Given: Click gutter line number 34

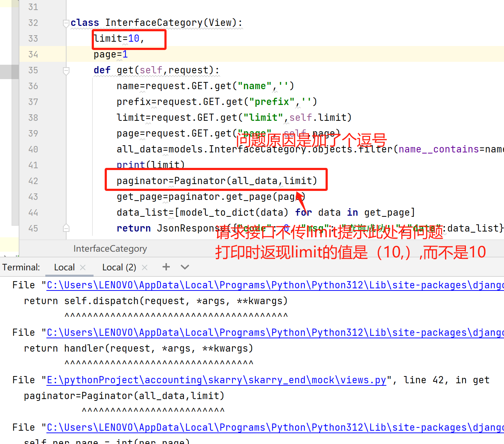Looking at the screenshot, I should tap(33, 54).
